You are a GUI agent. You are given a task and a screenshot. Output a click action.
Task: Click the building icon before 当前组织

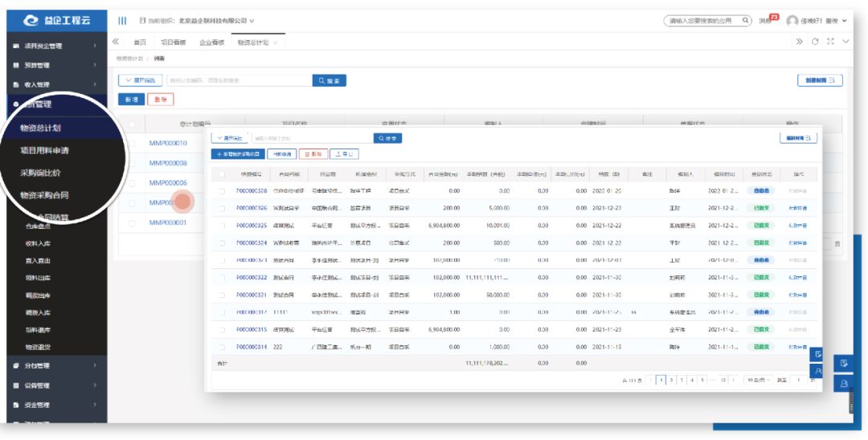[143, 21]
